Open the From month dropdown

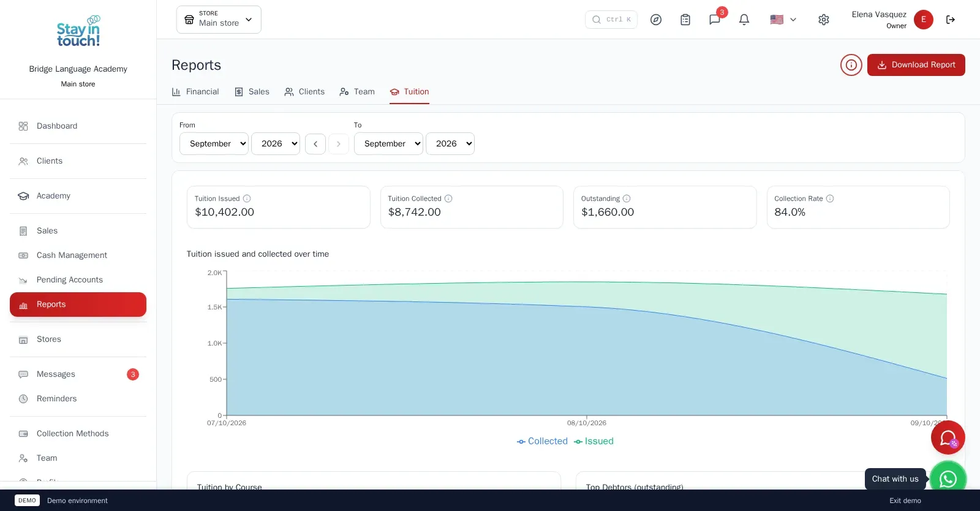(x=214, y=144)
